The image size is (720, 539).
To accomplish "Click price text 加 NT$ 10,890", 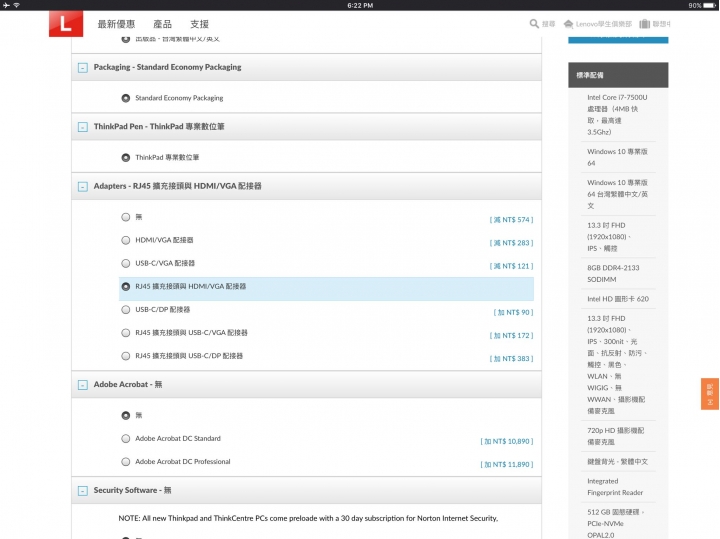I will coord(506,441).
